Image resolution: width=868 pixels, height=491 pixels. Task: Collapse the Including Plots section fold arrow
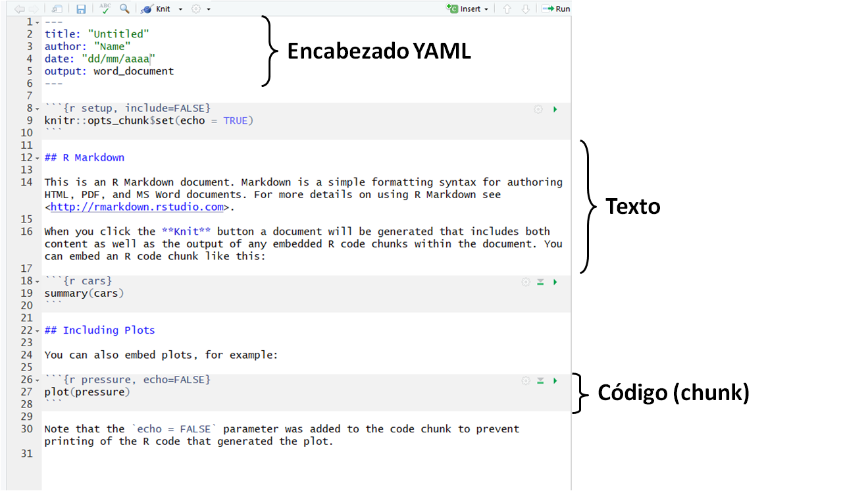tap(38, 331)
